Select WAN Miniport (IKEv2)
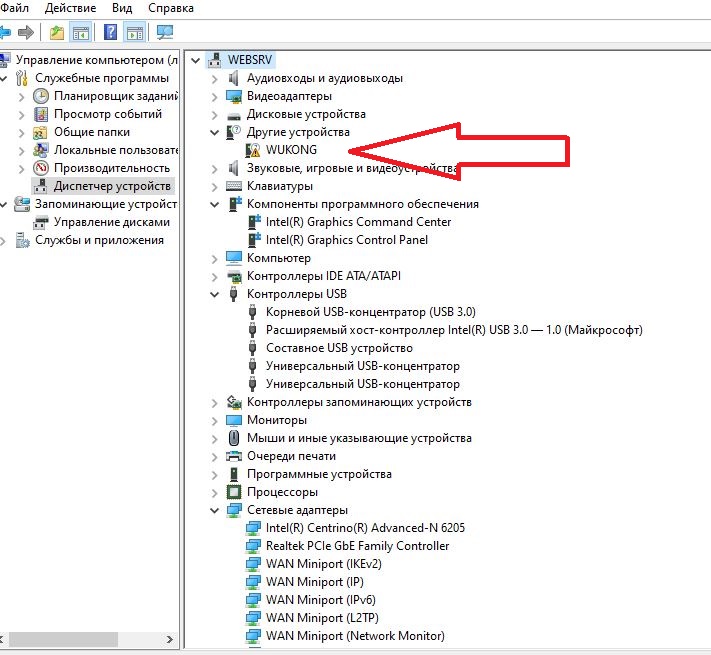 323,564
